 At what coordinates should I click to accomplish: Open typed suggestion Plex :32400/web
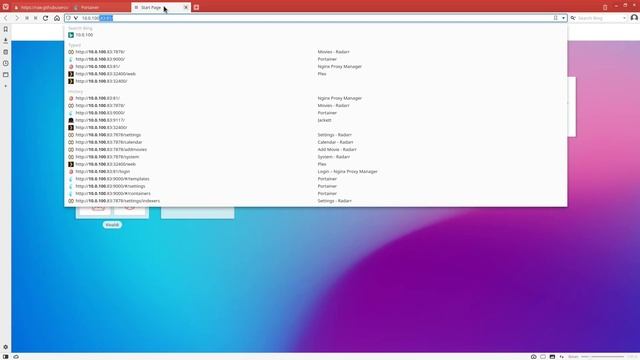(x=316, y=74)
